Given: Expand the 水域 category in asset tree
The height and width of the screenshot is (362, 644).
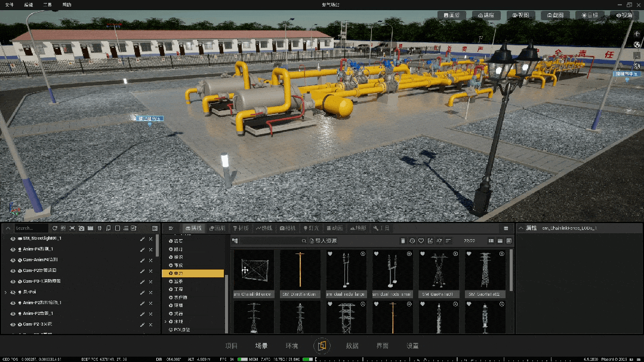Looking at the screenshot, I should [165, 322].
